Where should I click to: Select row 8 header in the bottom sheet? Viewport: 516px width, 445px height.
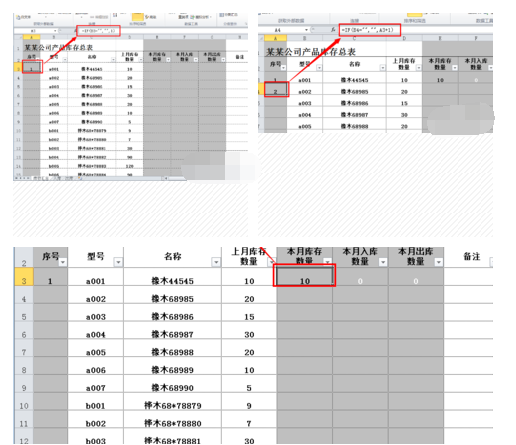tap(24, 366)
